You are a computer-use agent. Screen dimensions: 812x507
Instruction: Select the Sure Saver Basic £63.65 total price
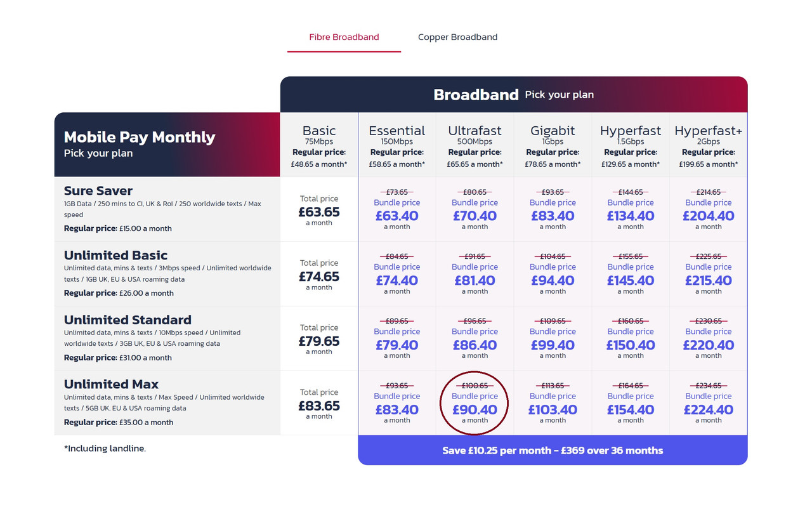point(319,212)
